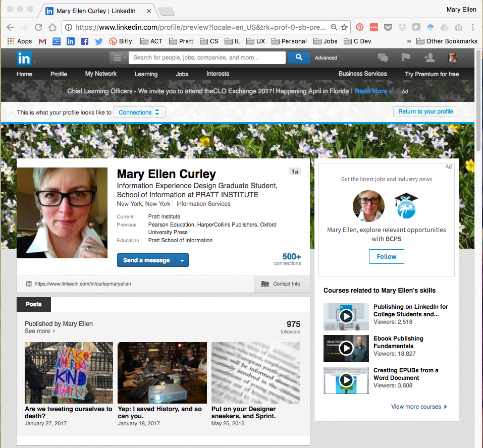This screenshot has width=483, height=448.
Task: Click the browser back arrow
Action: pos(10,27)
